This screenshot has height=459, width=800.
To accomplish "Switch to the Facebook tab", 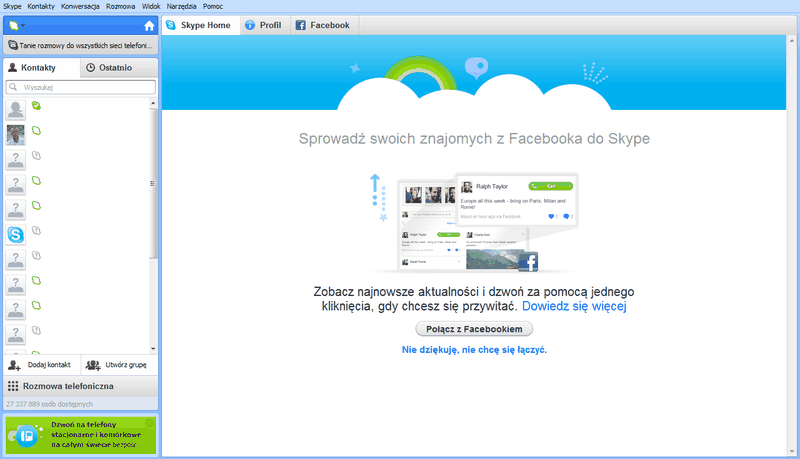I will (324, 25).
